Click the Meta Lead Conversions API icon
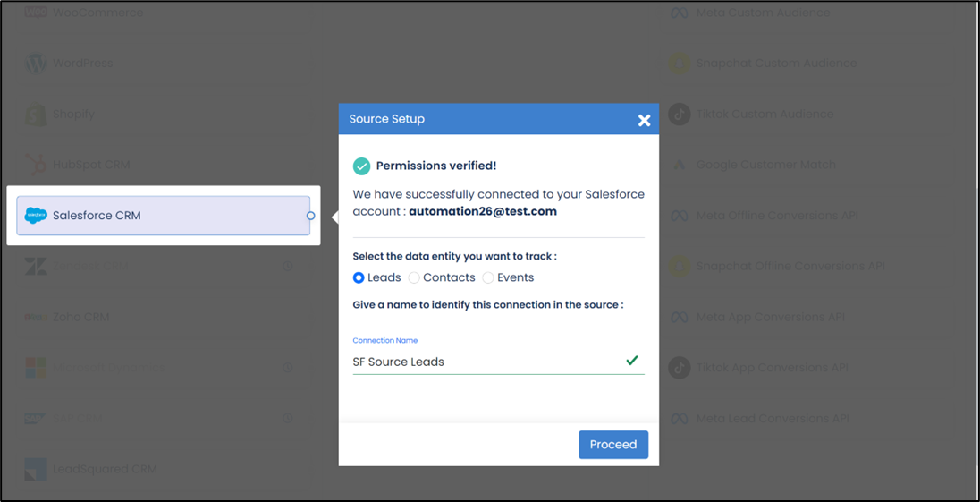This screenshot has height=502, width=980. coord(680,418)
